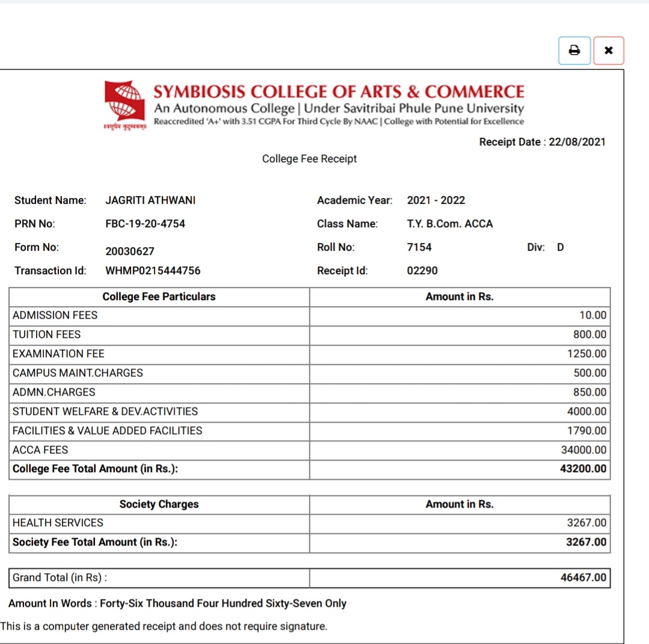Select admin charges amount 850.00

pyautogui.click(x=590, y=392)
